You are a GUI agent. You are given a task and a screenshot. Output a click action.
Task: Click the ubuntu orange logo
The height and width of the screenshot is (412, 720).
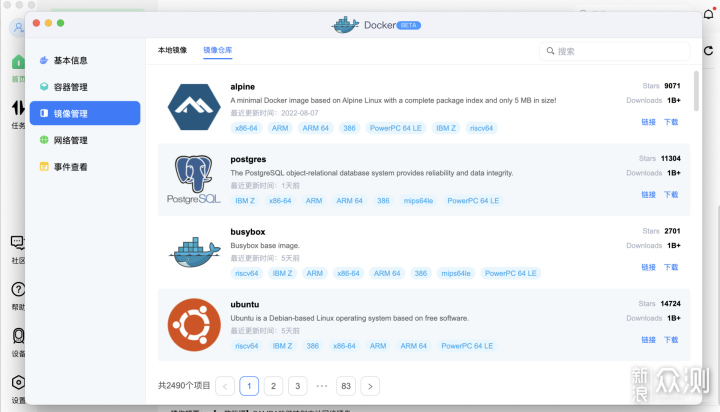click(x=194, y=325)
